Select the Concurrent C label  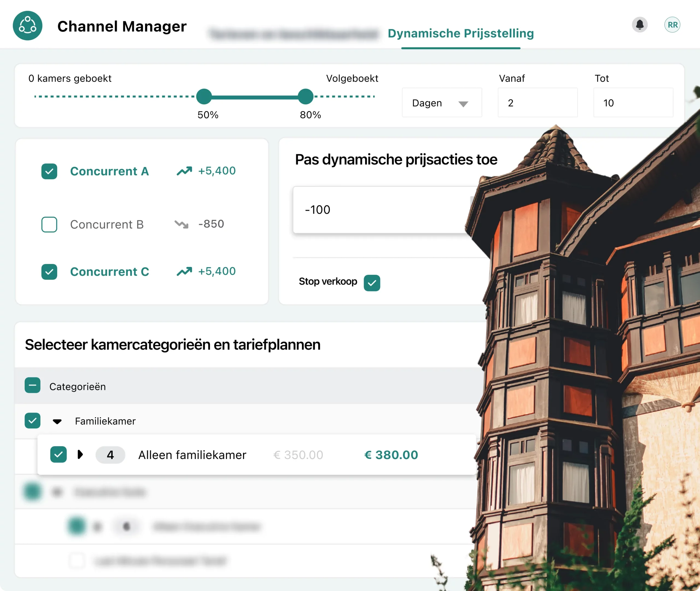[x=110, y=272]
